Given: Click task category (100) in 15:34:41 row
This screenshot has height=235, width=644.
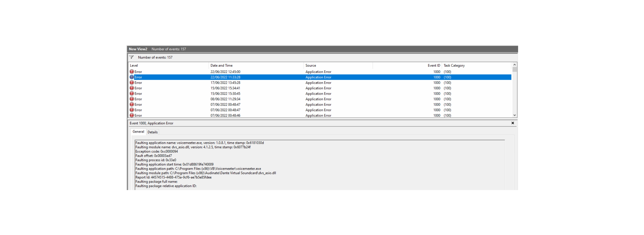Looking at the screenshot, I should [447, 88].
